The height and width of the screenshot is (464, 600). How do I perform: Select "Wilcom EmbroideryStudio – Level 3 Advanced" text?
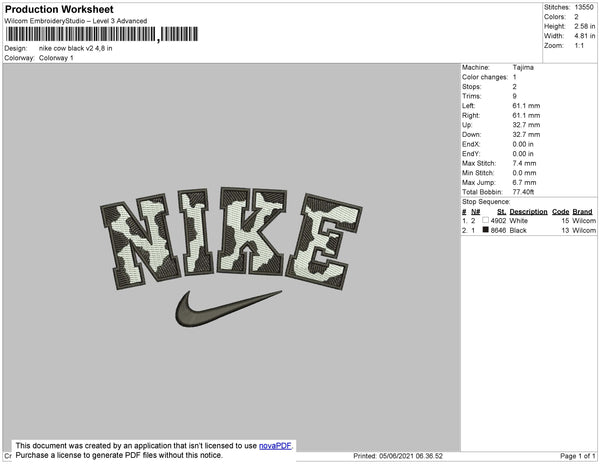76,21
